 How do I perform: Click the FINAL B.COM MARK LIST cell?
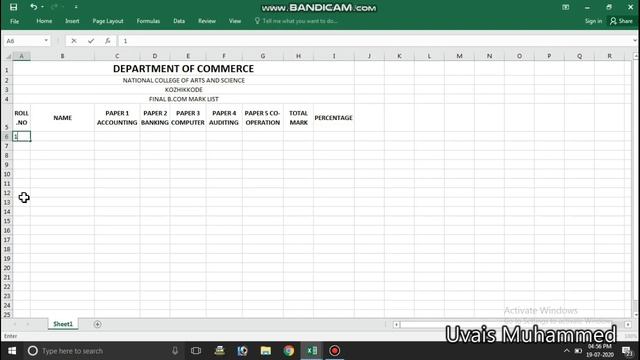point(183,99)
